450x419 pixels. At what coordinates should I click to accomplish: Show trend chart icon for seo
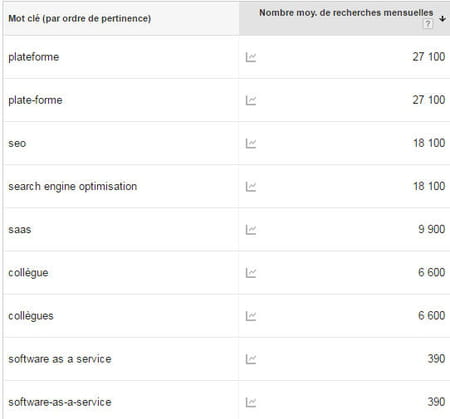coord(251,143)
